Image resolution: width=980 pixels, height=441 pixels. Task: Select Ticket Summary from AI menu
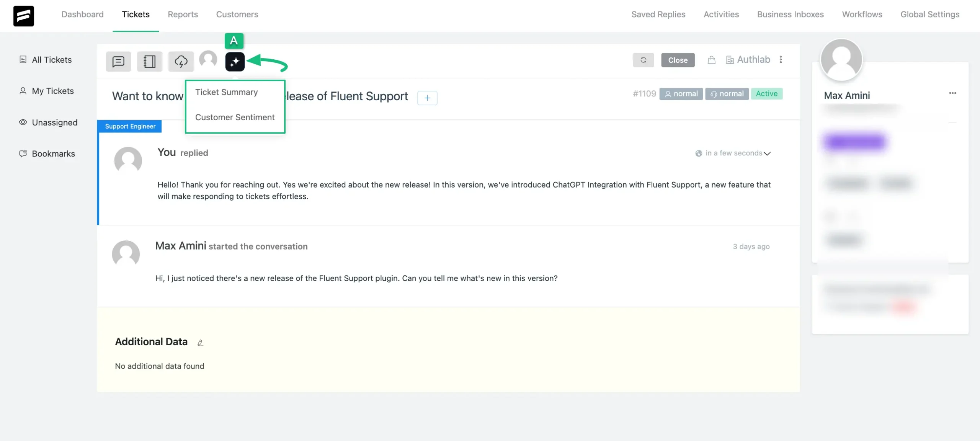(227, 92)
